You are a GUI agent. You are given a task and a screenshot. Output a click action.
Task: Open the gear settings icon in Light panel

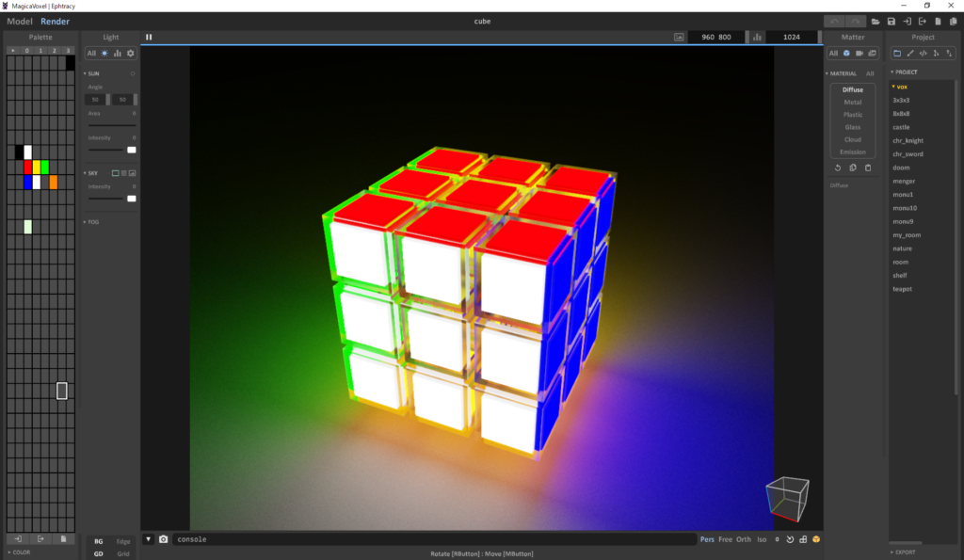(x=131, y=54)
